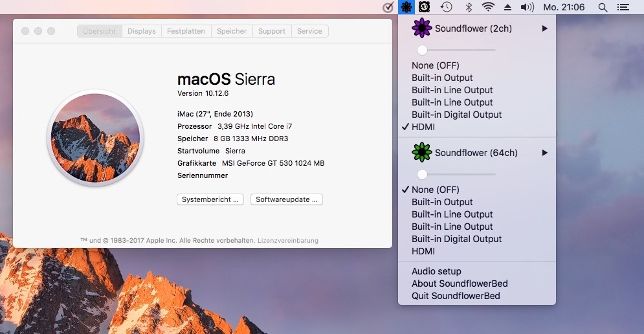Screen dimensions: 644x334
Task: Switch to the Speicher tab
Action: 232,31
